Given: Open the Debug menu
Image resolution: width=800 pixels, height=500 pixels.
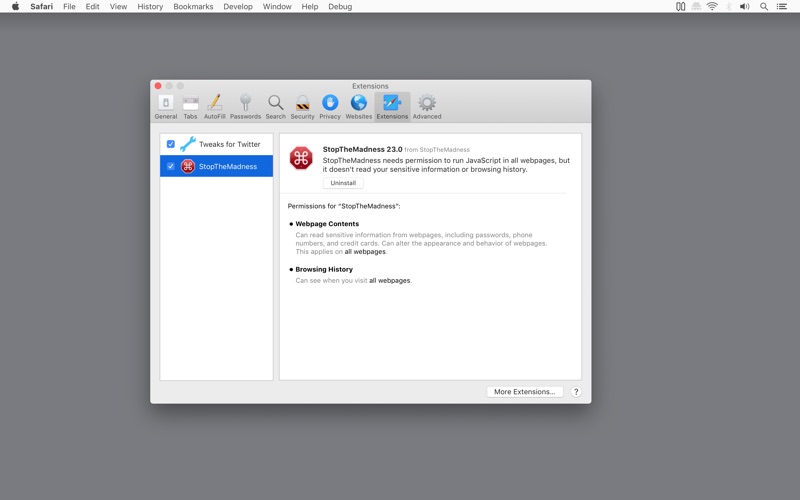Looking at the screenshot, I should 340,7.
